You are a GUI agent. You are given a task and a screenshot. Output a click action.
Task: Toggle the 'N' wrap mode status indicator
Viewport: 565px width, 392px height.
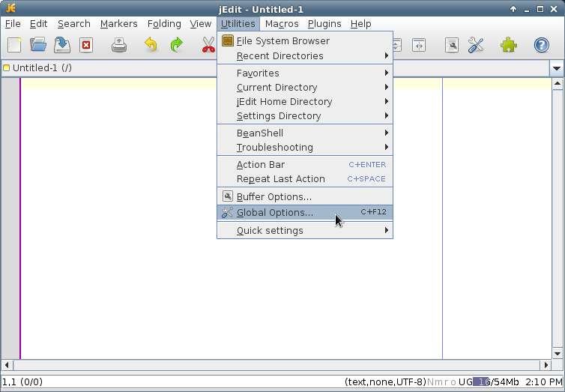[x=430, y=382]
